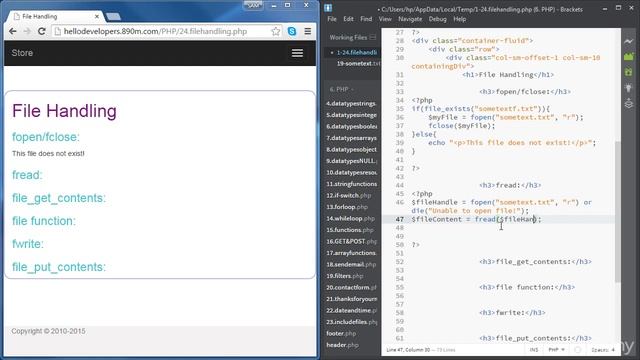Open 14.whileloop.php in the tree
This screenshot has width=640, height=360.
pyautogui.click(x=350, y=218)
